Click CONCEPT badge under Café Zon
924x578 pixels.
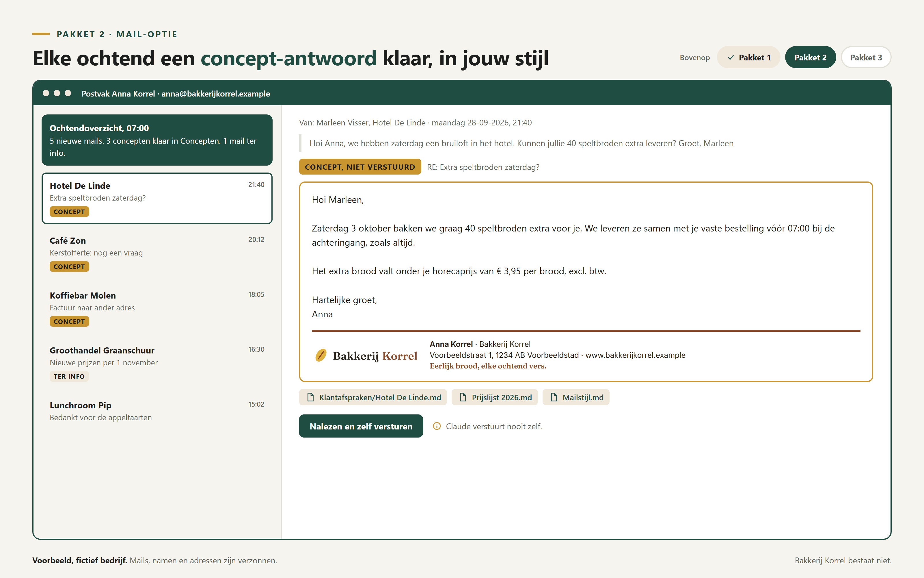coord(69,267)
